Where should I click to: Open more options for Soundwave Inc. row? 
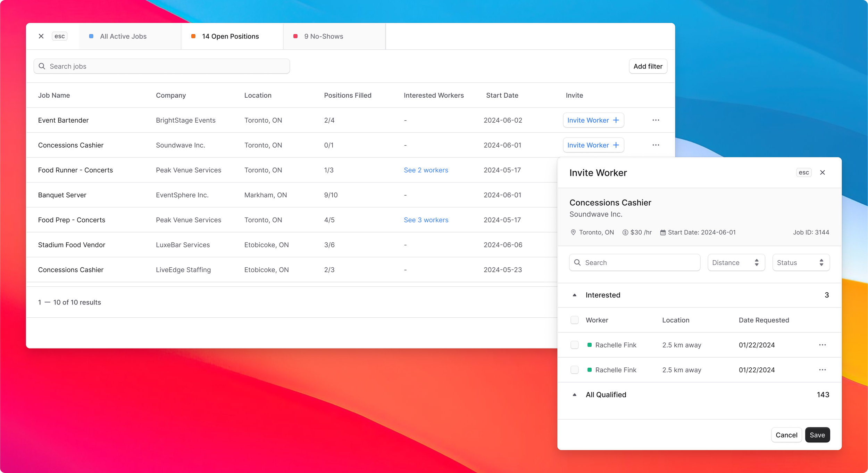click(656, 145)
